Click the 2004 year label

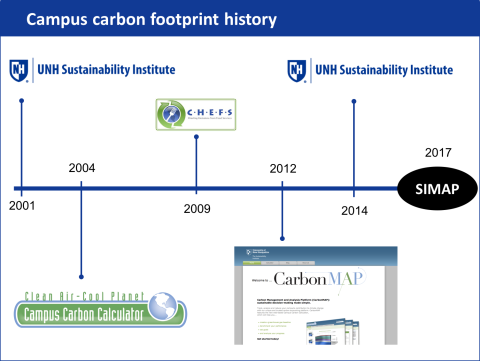(x=82, y=168)
